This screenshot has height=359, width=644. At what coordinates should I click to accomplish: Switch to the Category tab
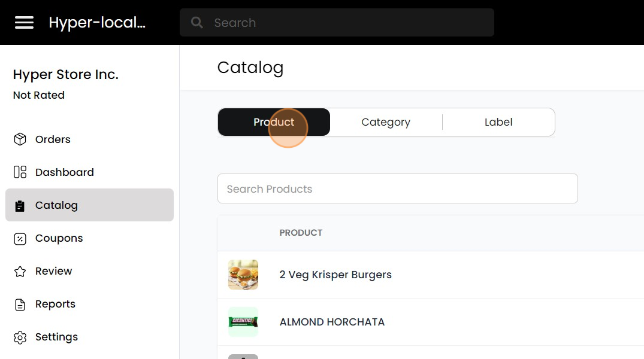(x=385, y=121)
